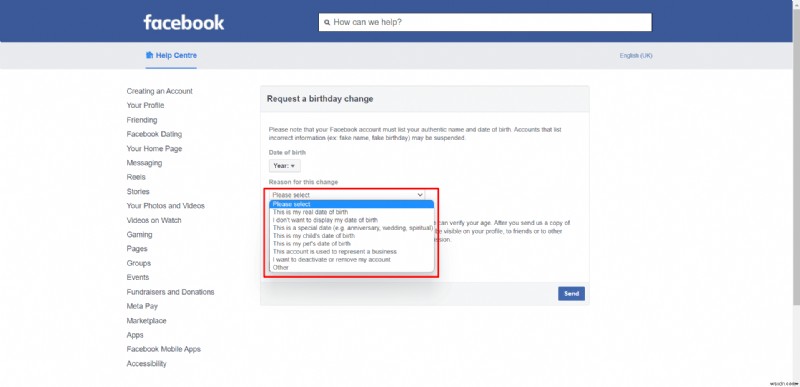Open the Groups help topic
The width and height of the screenshot is (800, 387).
pyautogui.click(x=139, y=264)
